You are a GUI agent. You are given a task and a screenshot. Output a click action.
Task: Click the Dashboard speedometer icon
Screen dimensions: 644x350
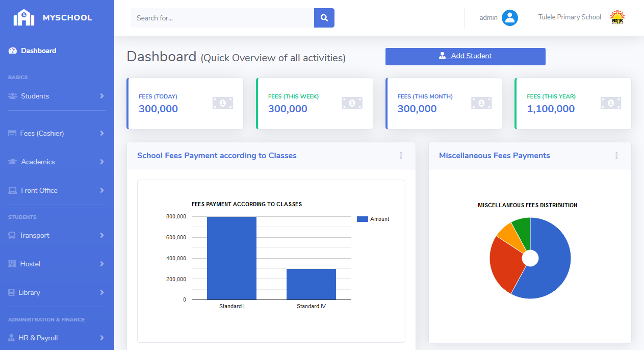(13, 51)
